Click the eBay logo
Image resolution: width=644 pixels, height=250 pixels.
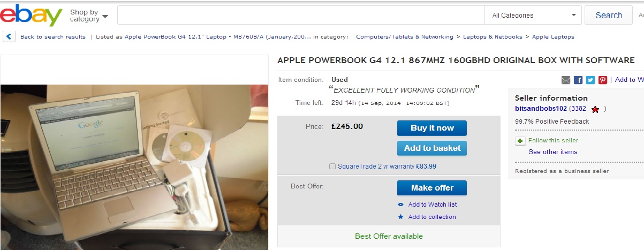31,16
